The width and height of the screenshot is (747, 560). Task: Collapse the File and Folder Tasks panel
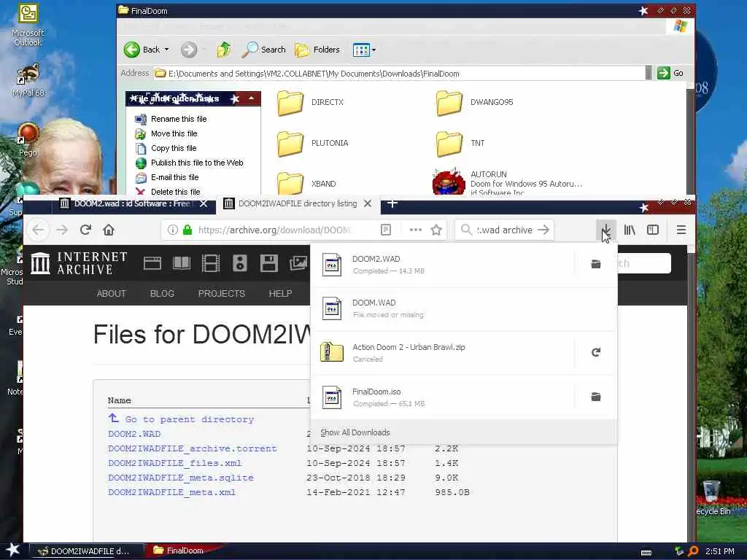point(251,98)
